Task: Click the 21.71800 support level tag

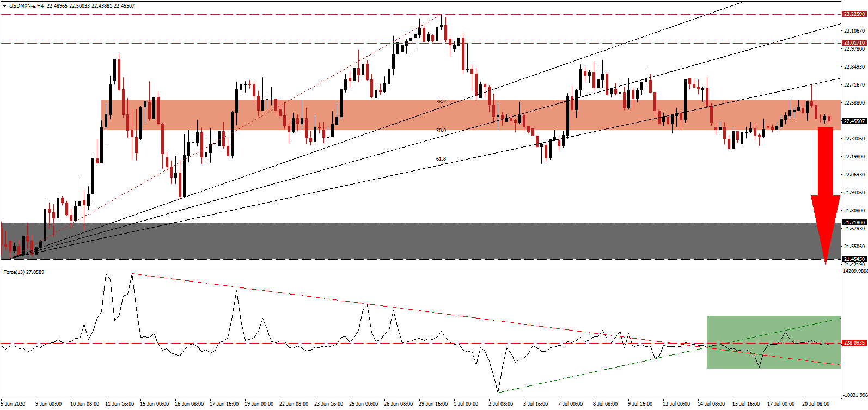Action: pos(854,223)
